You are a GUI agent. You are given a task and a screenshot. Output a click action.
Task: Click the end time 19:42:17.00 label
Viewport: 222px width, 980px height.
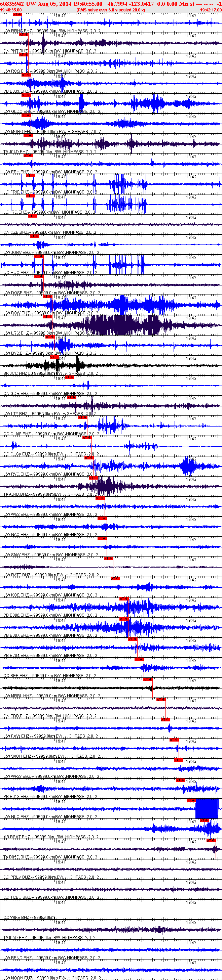211,10
